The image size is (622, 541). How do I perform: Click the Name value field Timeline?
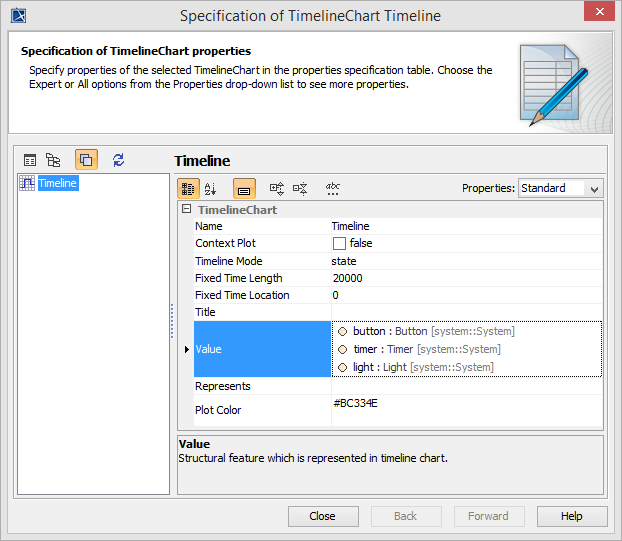pos(466,226)
